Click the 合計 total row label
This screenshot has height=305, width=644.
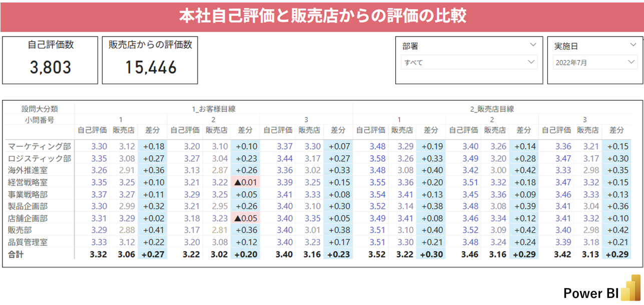[x=16, y=254]
